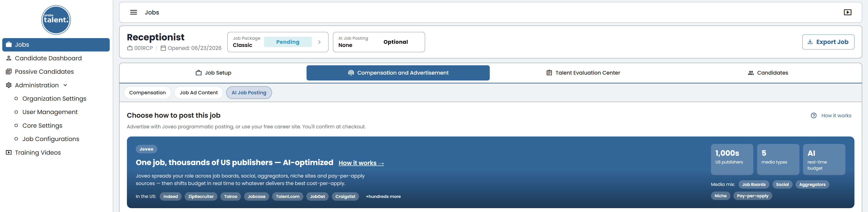Click the Candidates people icon
The image size is (868, 212).
point(751,73)
